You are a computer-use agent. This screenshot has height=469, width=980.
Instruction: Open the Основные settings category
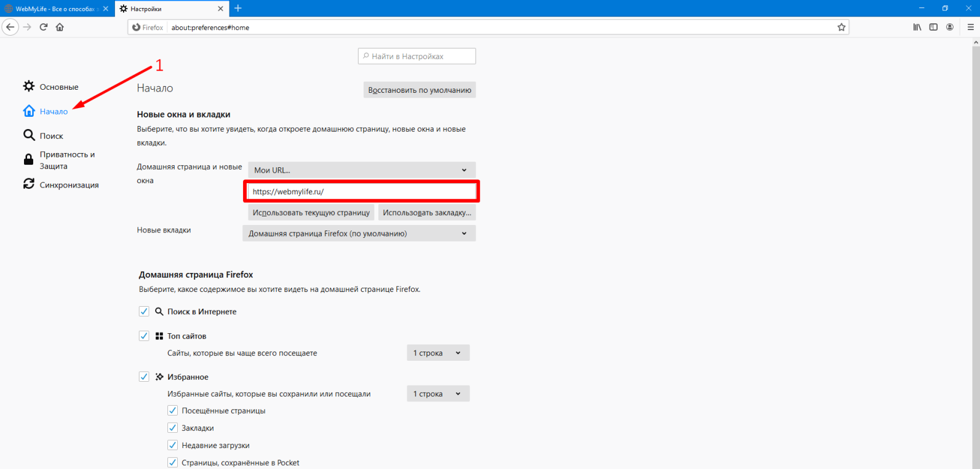tap(59, 87)
